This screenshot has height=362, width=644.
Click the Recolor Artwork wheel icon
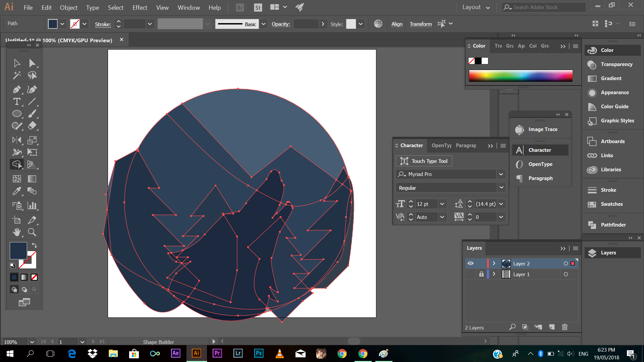click(378, 24)
